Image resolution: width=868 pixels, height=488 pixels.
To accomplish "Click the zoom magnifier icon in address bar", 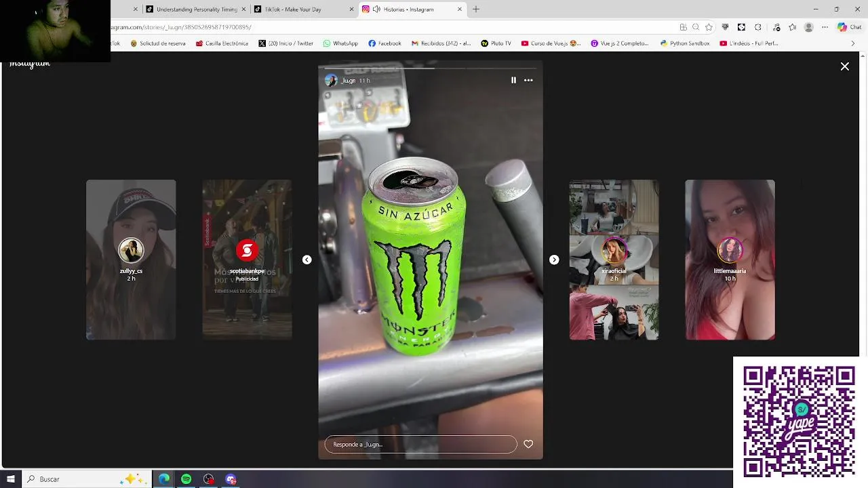I will pos(696,27).
